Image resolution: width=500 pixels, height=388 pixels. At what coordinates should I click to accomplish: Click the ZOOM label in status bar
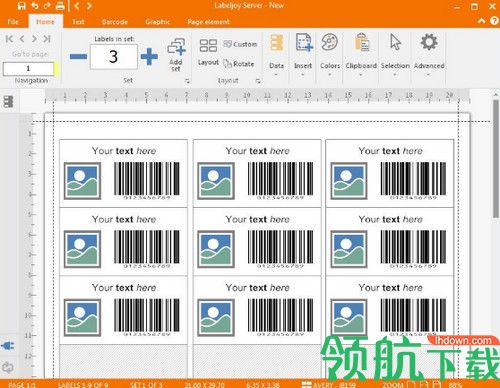tap(393, 385)
